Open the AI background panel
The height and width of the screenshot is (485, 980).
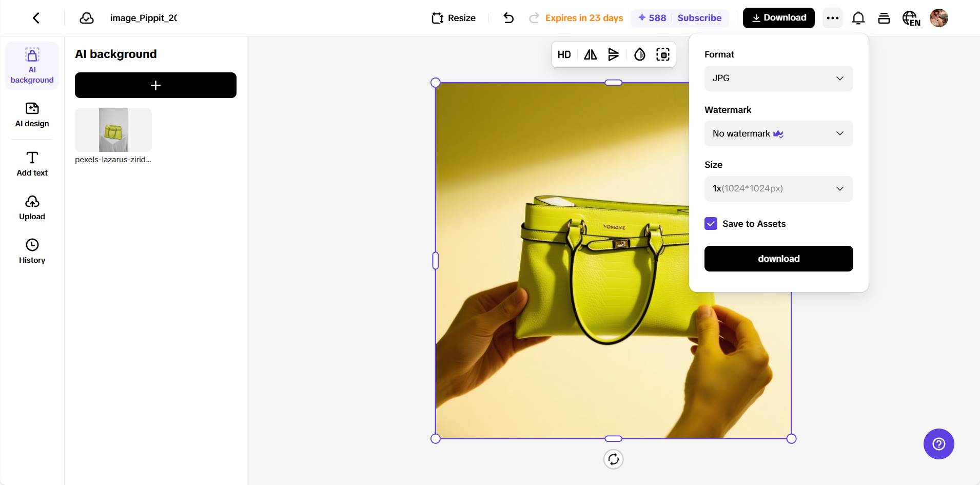[x=32, y=66]
